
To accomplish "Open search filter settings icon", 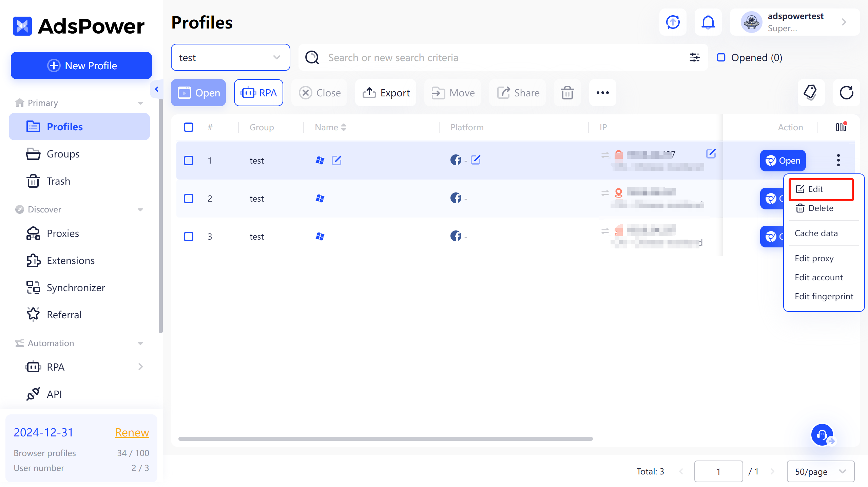I will (x=695, y=57).
